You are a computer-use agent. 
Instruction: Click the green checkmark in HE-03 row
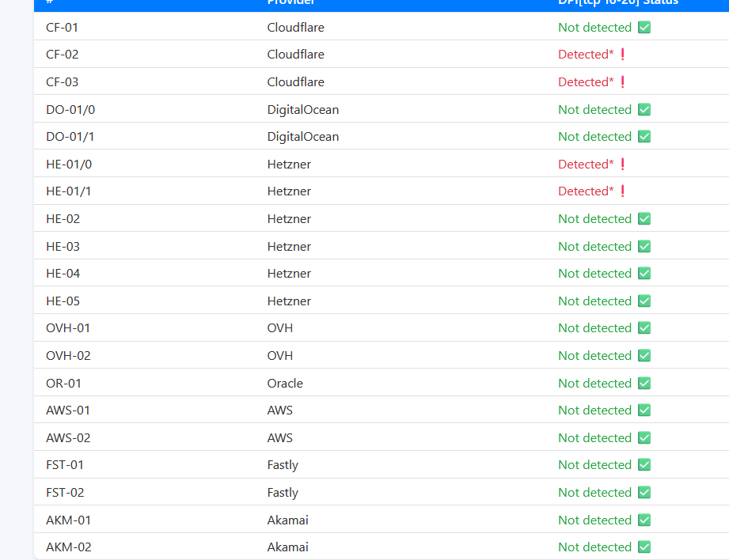click(x=644, y=246)
